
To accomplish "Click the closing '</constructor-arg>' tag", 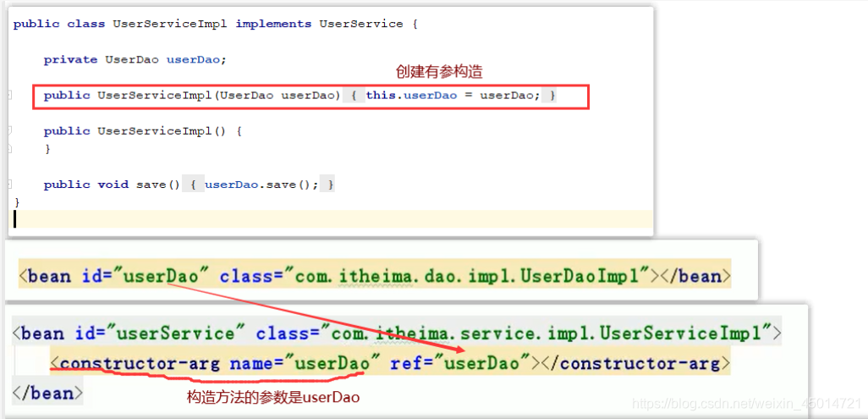I will [x=635, y=364].
